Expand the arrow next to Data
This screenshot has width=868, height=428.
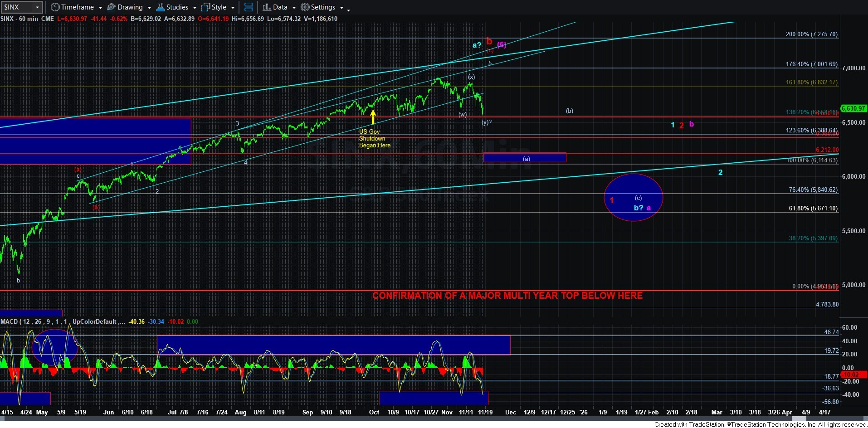pos(294,8)
